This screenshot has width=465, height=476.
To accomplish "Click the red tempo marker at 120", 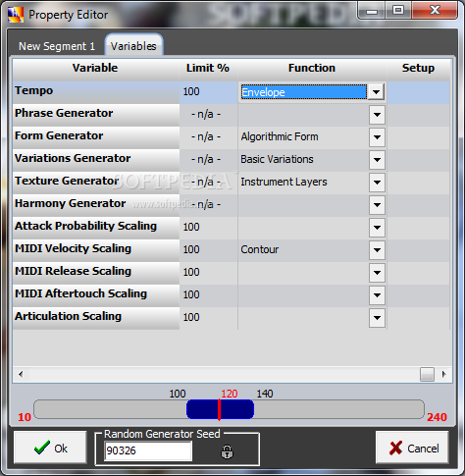I will pyautogui.click(x=219, y=409).
